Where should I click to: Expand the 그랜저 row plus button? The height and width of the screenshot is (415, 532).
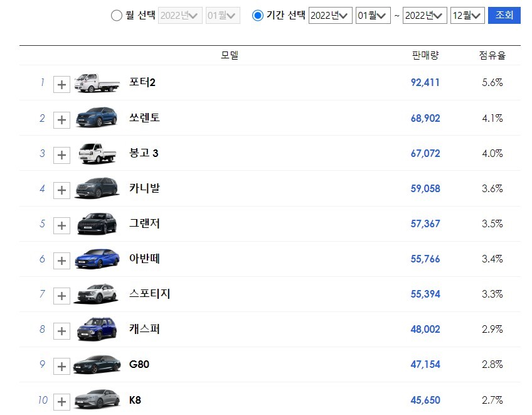61,225
